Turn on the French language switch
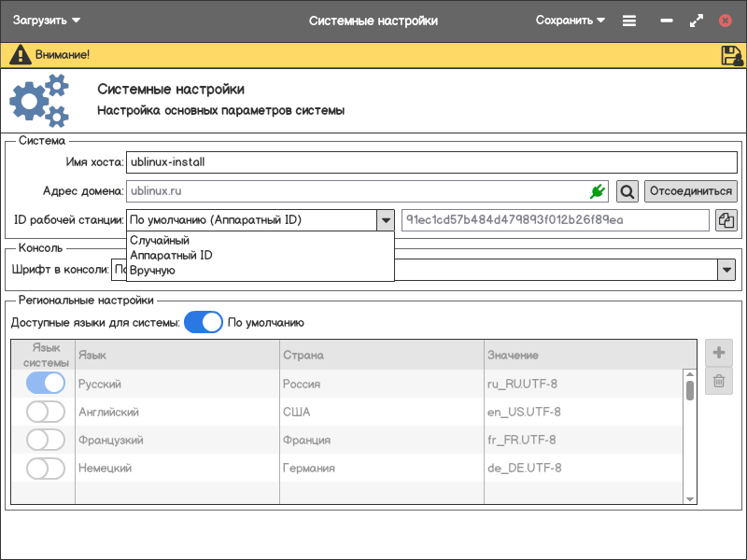This screenshot has height=560, width=747. click(46, 440)
